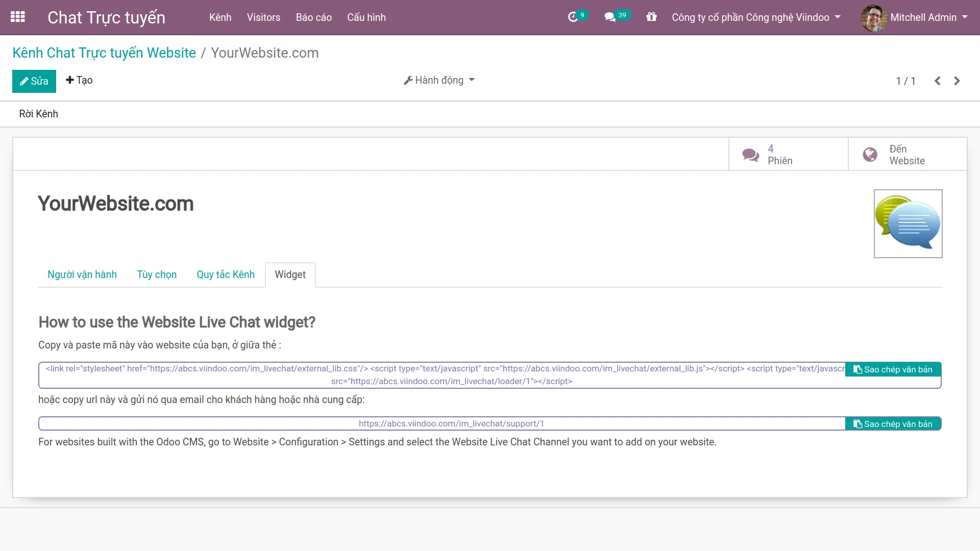Image resolution: width=980 pixels, height=551 pixels.
Task: Switch to Người vận hành tab
Action: coord(82,274)
